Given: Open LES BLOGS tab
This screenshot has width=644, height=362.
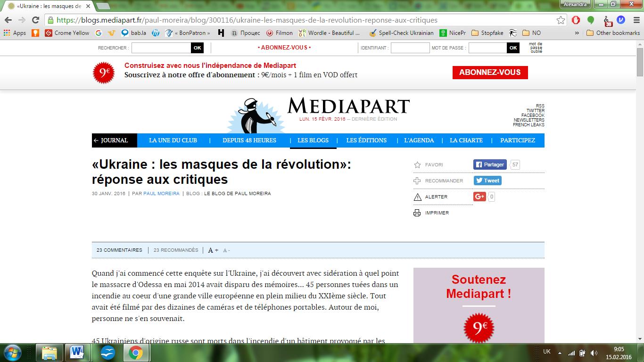Looking at the screenshot, I should (x=313, y=140).
